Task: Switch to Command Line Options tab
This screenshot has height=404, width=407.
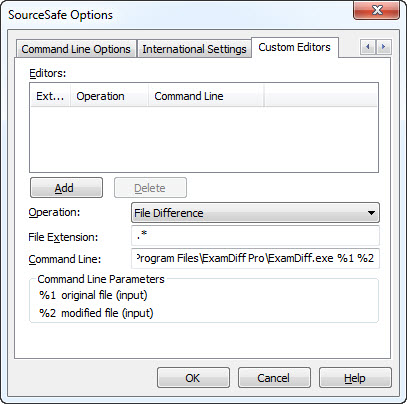Action: [x=76, y=49]
